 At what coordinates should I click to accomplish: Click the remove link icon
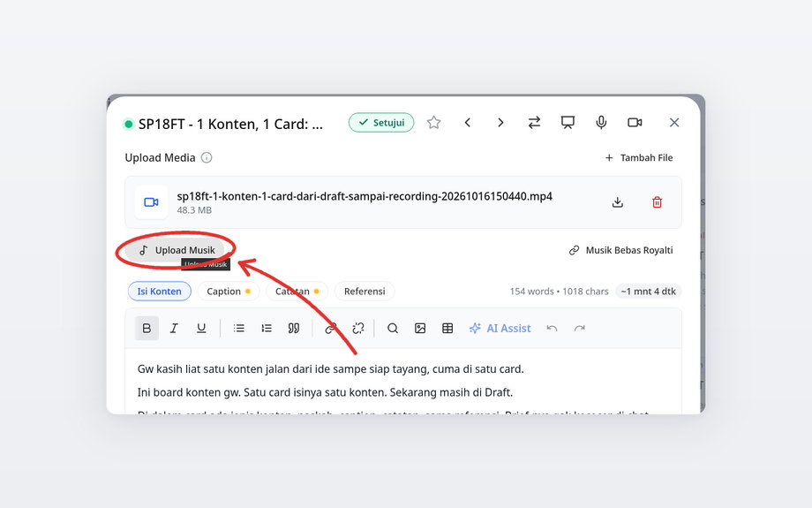point(357,328)
